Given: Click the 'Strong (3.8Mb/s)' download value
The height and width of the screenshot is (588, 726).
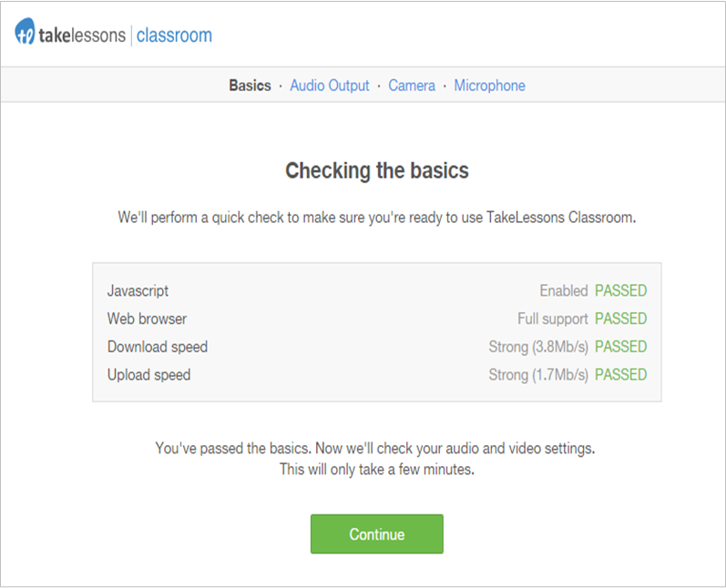Looking at the screenshot, I should coord(538,347).
